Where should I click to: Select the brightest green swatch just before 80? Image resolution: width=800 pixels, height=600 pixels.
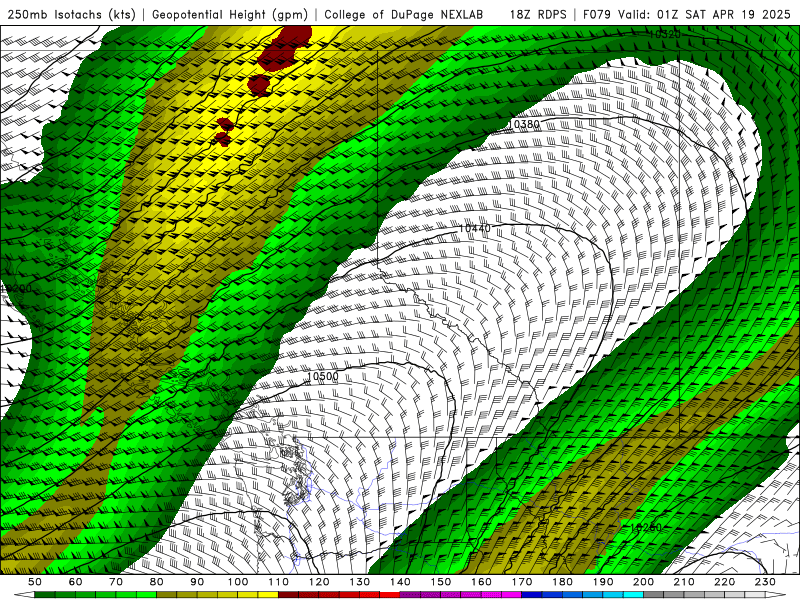click(146, 594)
